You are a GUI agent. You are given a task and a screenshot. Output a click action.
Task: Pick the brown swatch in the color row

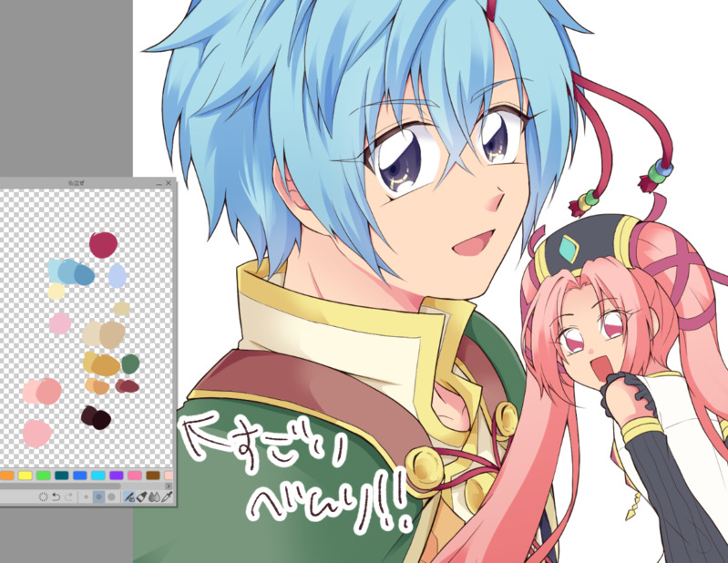pyautogui.click(x=153, y=476)
